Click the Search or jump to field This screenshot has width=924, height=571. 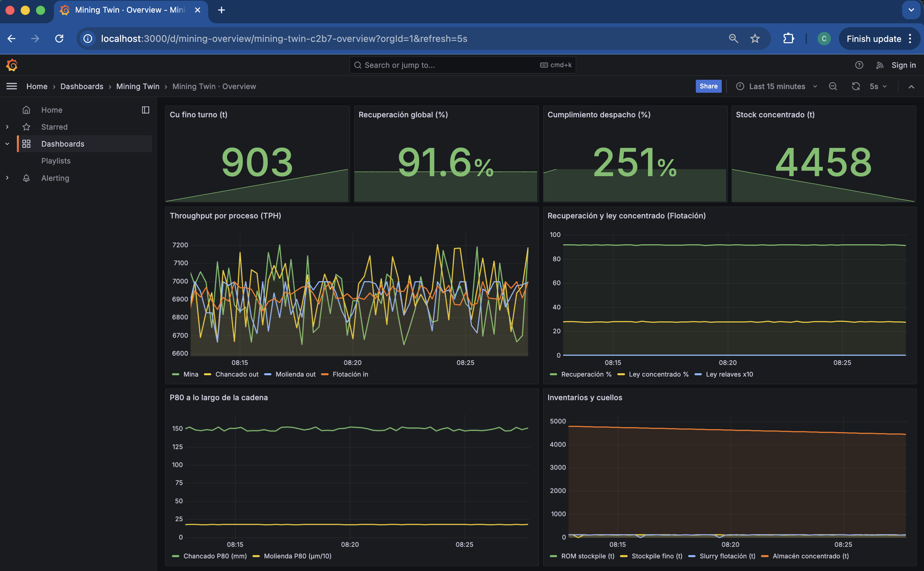[463, 65]
